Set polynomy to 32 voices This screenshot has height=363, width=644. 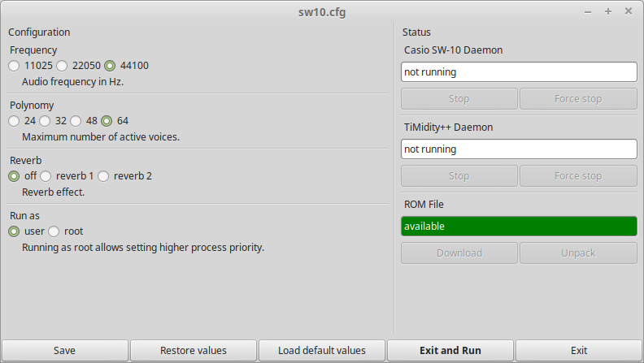45,121
